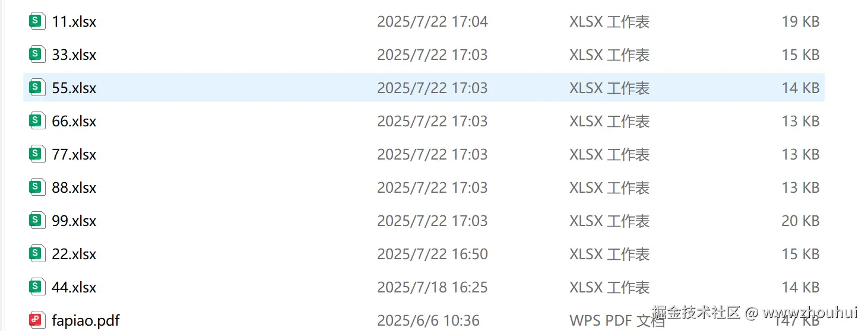Select the icon next to 55.xlsx
Viewport: 868px width, 331px height.
tap(37, 88)
